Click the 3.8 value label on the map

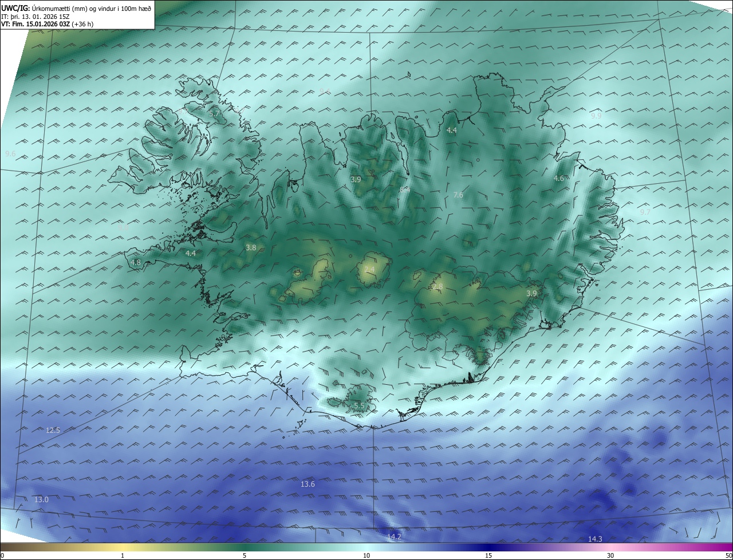point(251,248)
